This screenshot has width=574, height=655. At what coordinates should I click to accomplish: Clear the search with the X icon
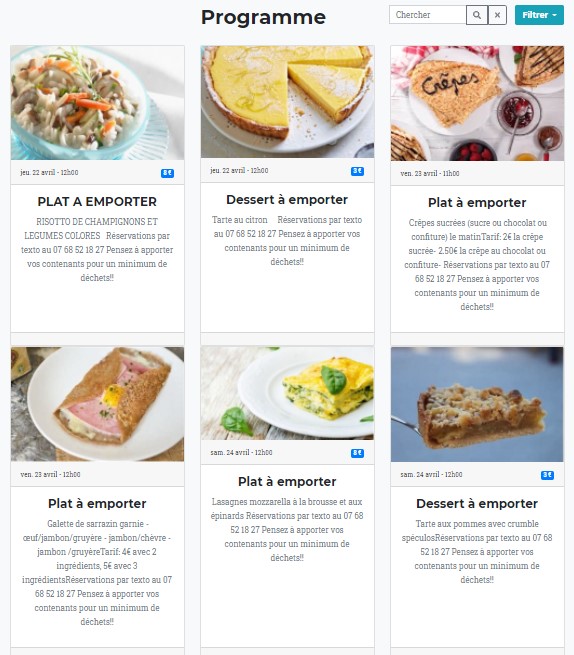pyautogui.click(x=497, y=15)
